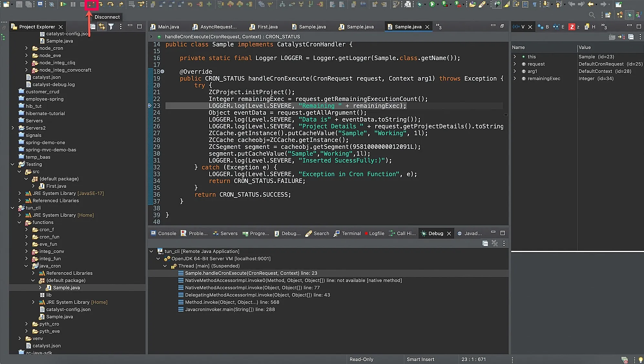Collapse the Thread [main] node
This screenshot has height=364, width=644.
165,266
